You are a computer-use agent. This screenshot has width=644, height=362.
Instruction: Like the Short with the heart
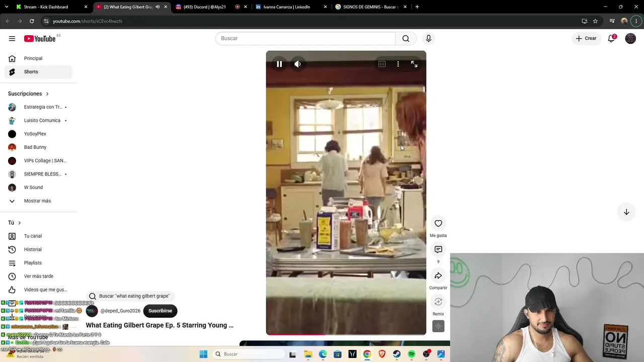tap(438, 223)
